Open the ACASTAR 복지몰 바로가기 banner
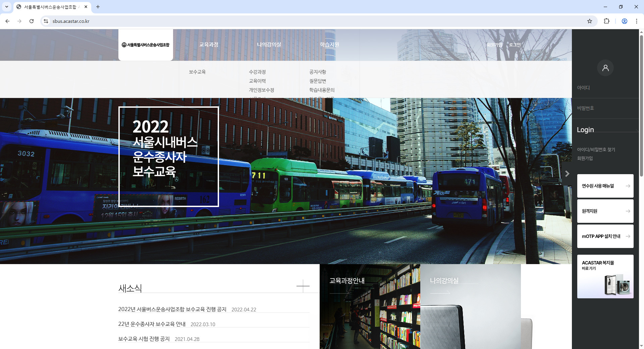 coord(605,277)
